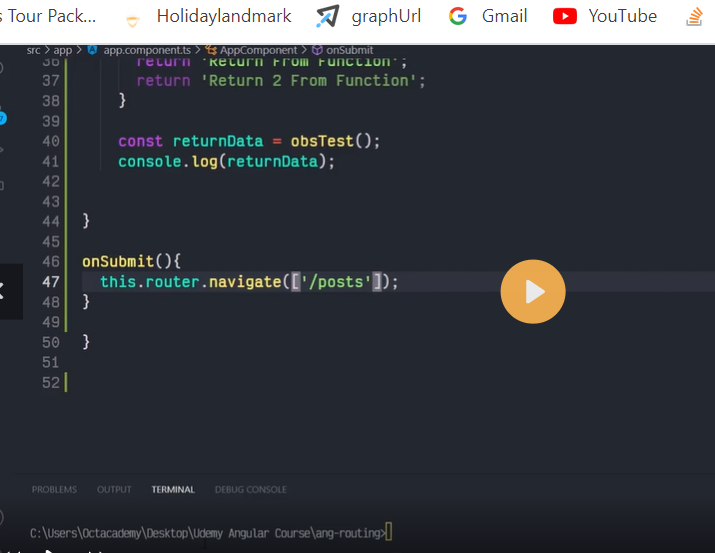Open the Debug Console tab
Screen dimensions: 715x553
click(x=250, y=489)
